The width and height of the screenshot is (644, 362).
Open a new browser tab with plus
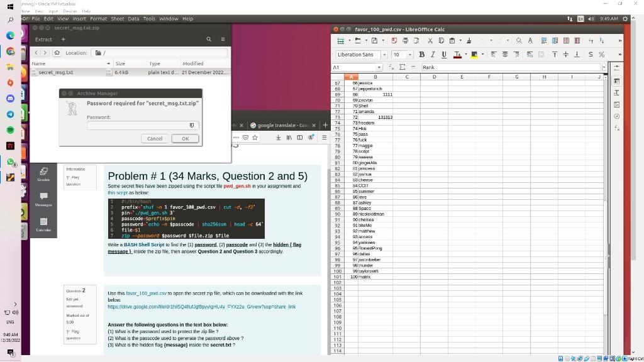325,125
